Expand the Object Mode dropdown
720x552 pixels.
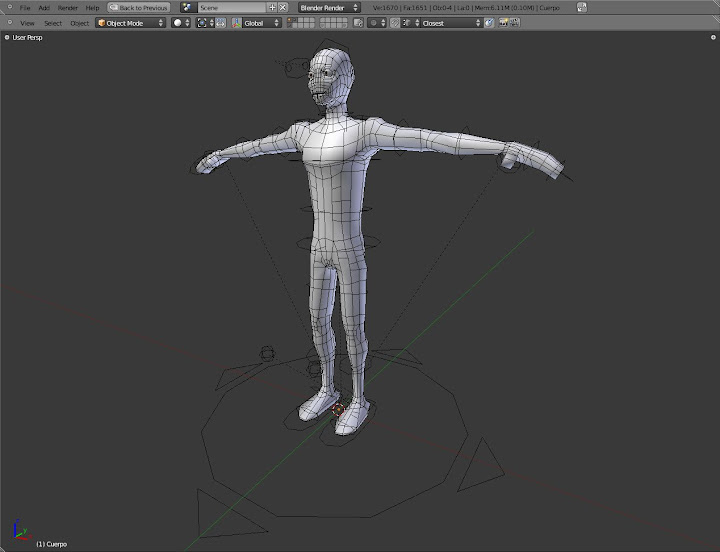point(130,22)
